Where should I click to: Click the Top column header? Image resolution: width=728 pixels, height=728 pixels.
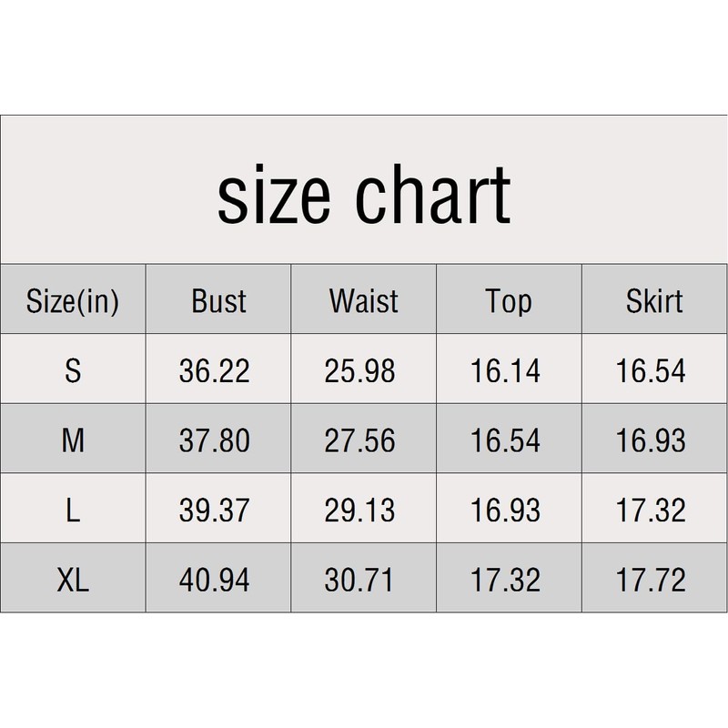pyautogui.click(x=509, y=301)
